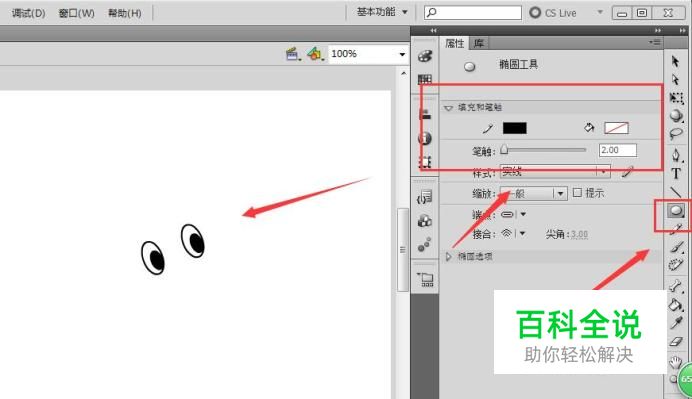
Task: Click the edit stroke style pencil icon
Action: coord(627,172)
